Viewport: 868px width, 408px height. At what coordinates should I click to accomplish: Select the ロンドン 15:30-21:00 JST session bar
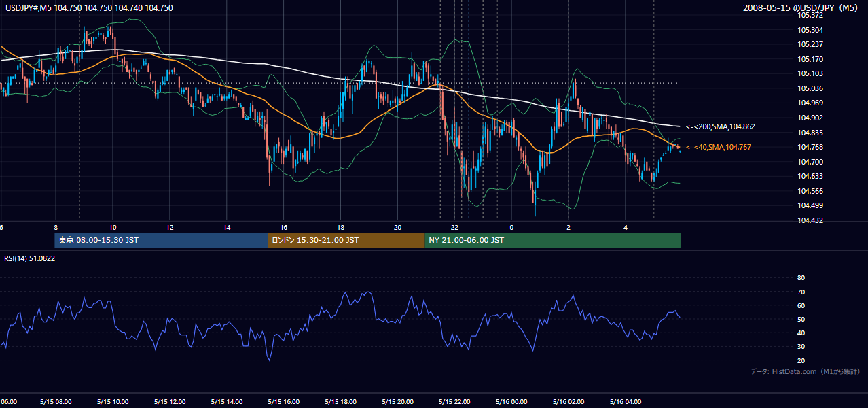[x=346, y=240]
